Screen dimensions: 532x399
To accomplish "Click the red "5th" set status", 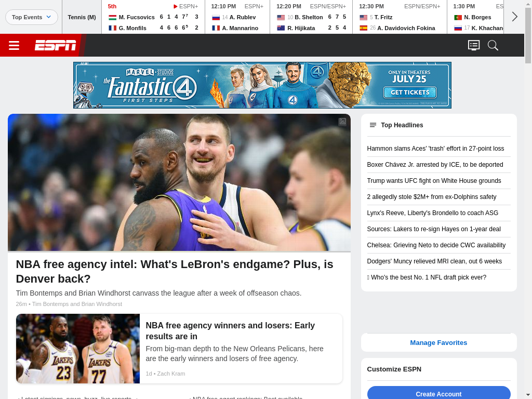I will [x=112, y=6].
